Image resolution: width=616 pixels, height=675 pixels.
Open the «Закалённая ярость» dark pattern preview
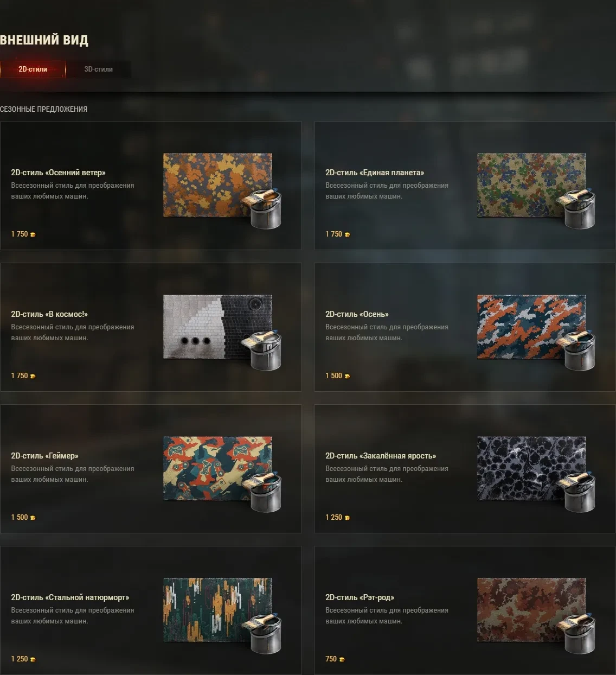(x=531, y=468)
